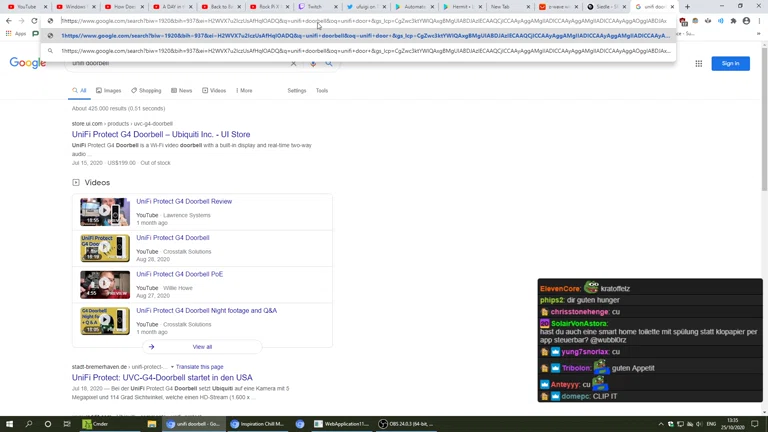Open OBS 24.0.3 taskbar window
This screenshot has height=432, width=768.
(x=406, y=424)
